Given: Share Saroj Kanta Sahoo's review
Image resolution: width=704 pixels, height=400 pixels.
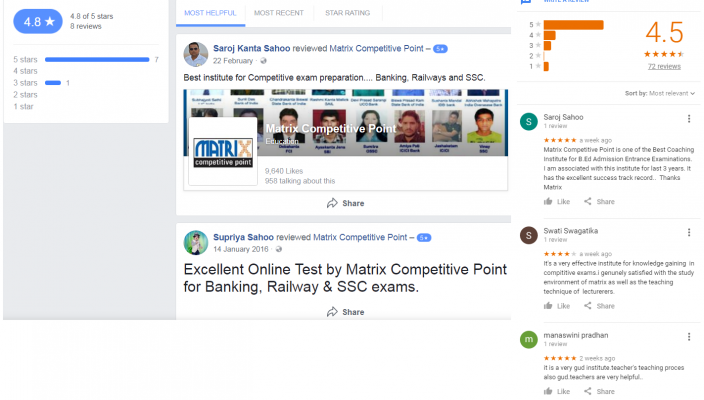Looking at the screenshot, I should [x=345, y=203].
